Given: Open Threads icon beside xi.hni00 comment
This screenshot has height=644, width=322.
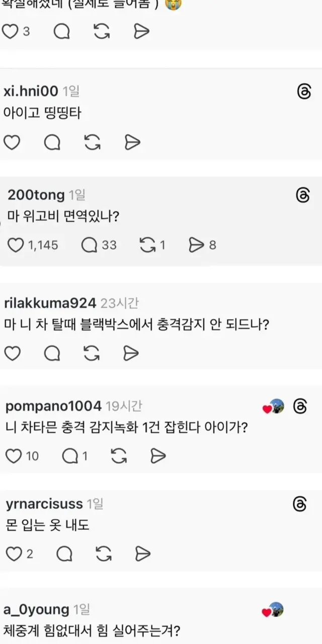Looking at the screenshot, I should 304,92.
